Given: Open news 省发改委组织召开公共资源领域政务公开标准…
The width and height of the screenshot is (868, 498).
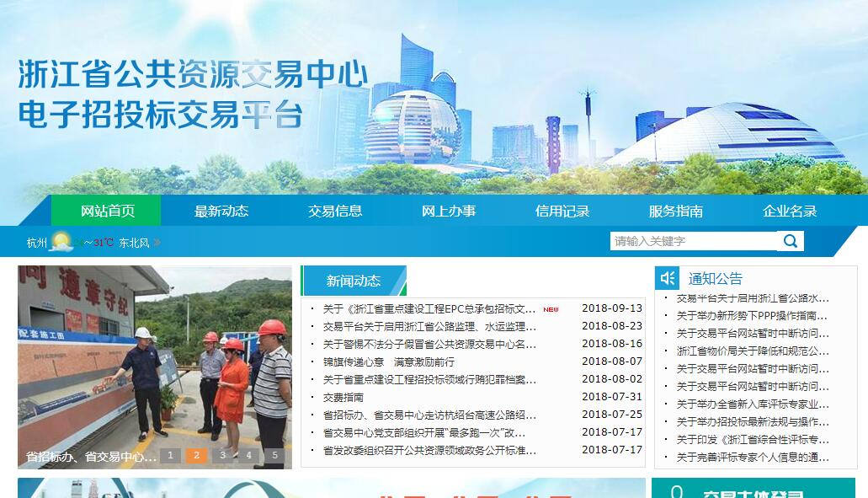Looking at the screenshot, I should [429, 451].
